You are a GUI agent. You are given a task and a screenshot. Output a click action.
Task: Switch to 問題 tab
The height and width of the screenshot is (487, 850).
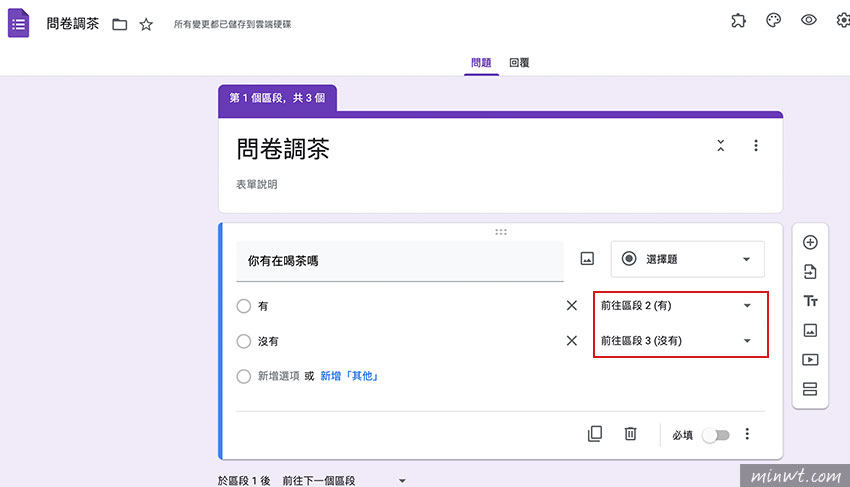click(481, 63)
